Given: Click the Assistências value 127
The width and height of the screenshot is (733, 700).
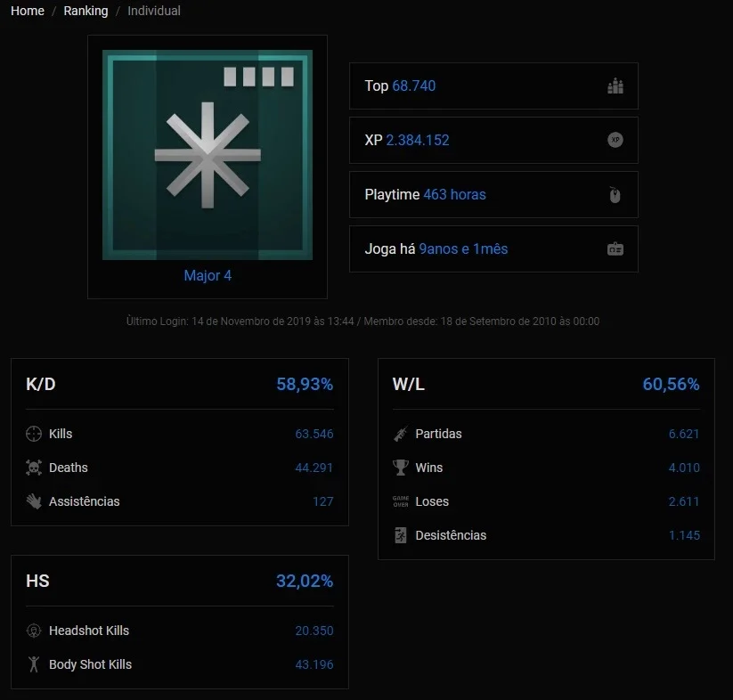Looking at the screenshot, I should tap(323, 501).
